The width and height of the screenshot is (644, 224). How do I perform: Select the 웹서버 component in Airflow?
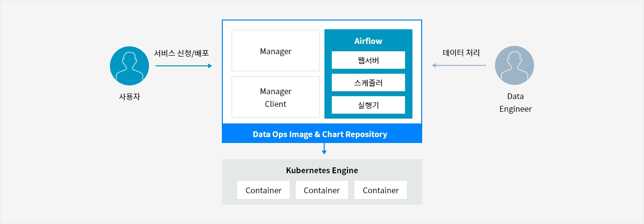pos(368,60)
